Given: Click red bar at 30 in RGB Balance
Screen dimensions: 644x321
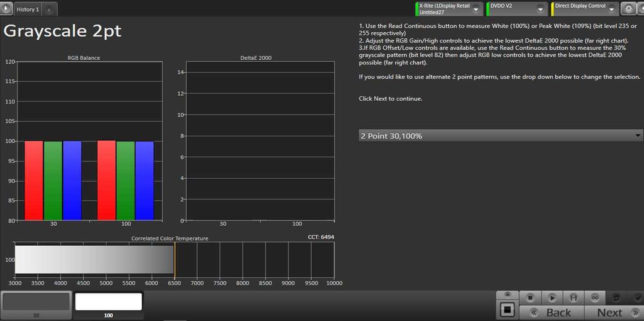Looking at the screenshot, I should coord(33,181).
